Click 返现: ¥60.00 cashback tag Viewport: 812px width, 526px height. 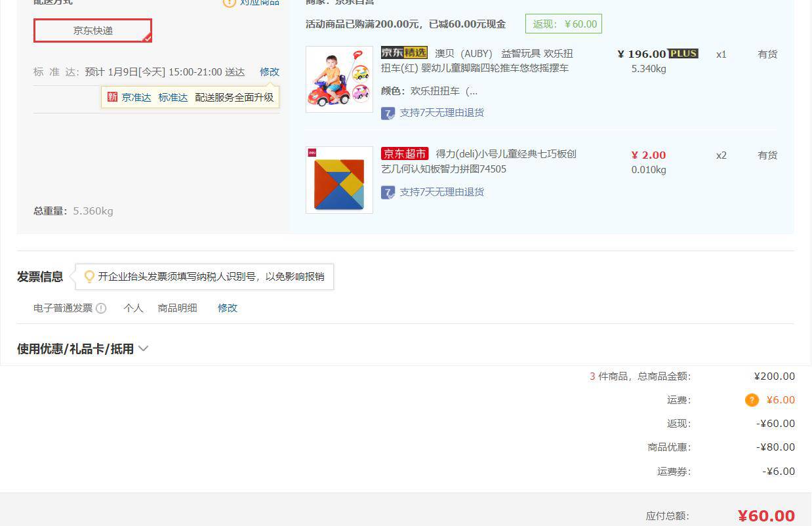coord(564,24)
